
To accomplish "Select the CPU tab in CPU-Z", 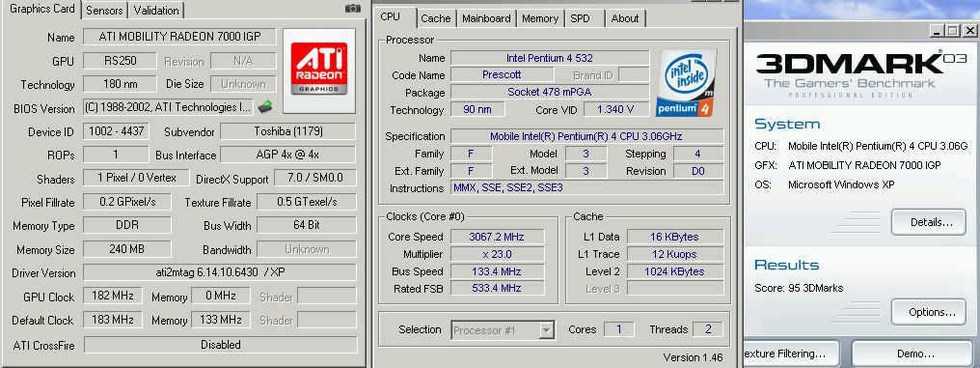I will click(x=390, y=16).
